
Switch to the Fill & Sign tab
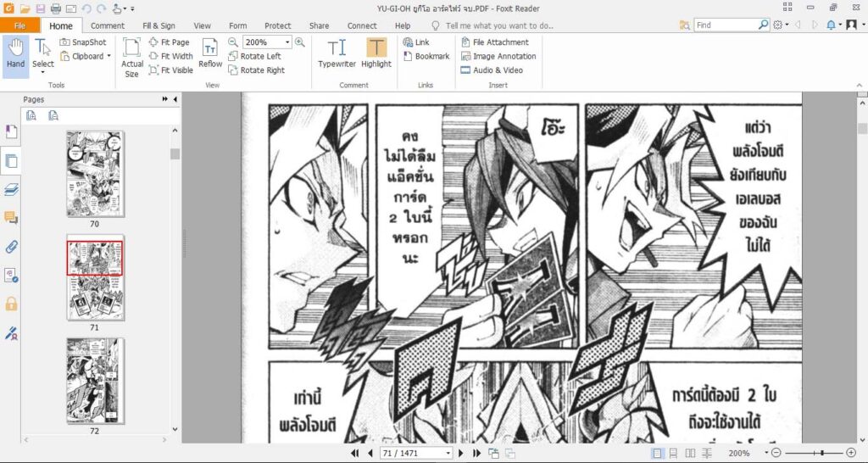[x=159, y=25]
